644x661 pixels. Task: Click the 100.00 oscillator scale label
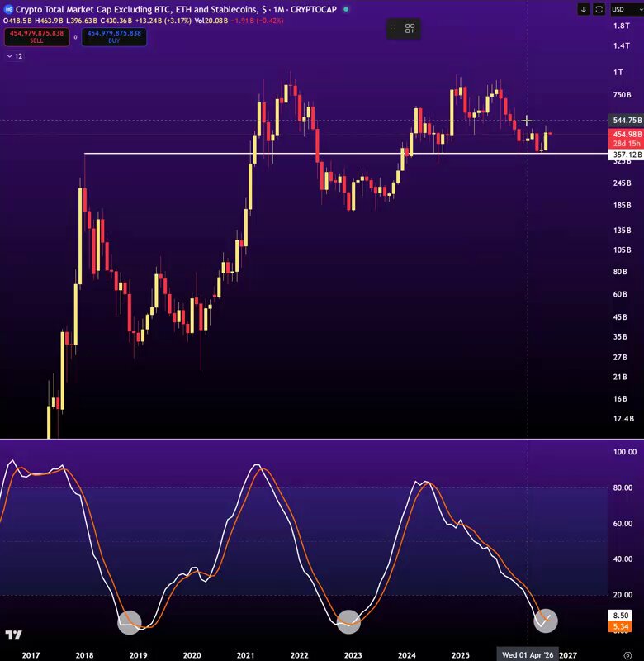(x=625, y=452)
